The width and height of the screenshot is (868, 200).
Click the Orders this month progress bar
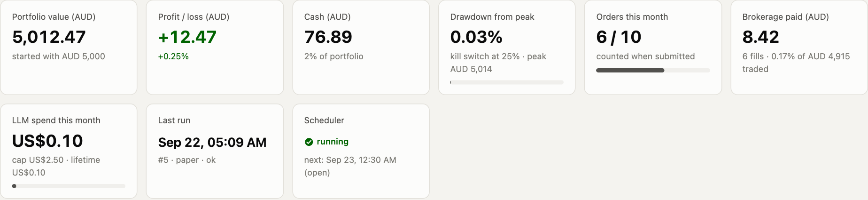pos(653,70)
